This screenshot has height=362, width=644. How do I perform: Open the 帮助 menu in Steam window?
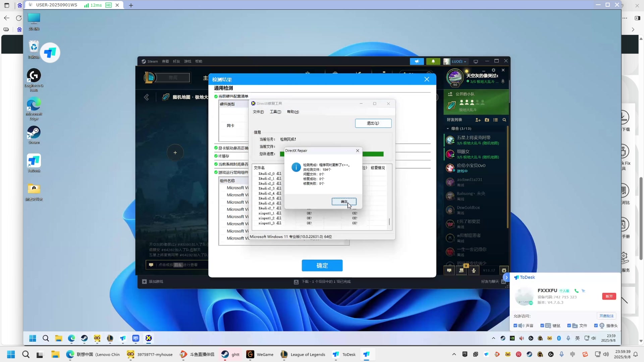pyautogui.click(x=199, y=61)
